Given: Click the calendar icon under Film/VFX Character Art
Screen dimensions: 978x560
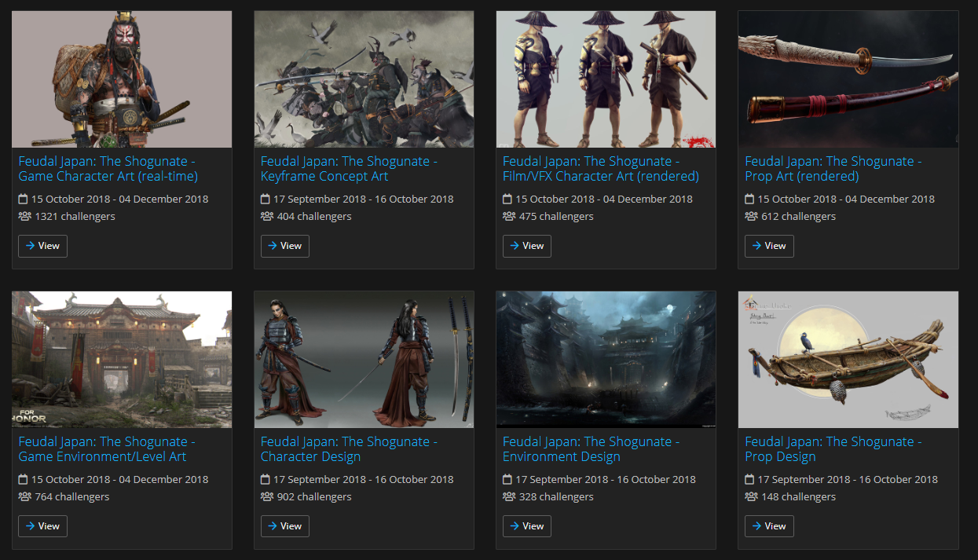Looking at the screenshot, I should pyautogui.click(x=507, y=199).
